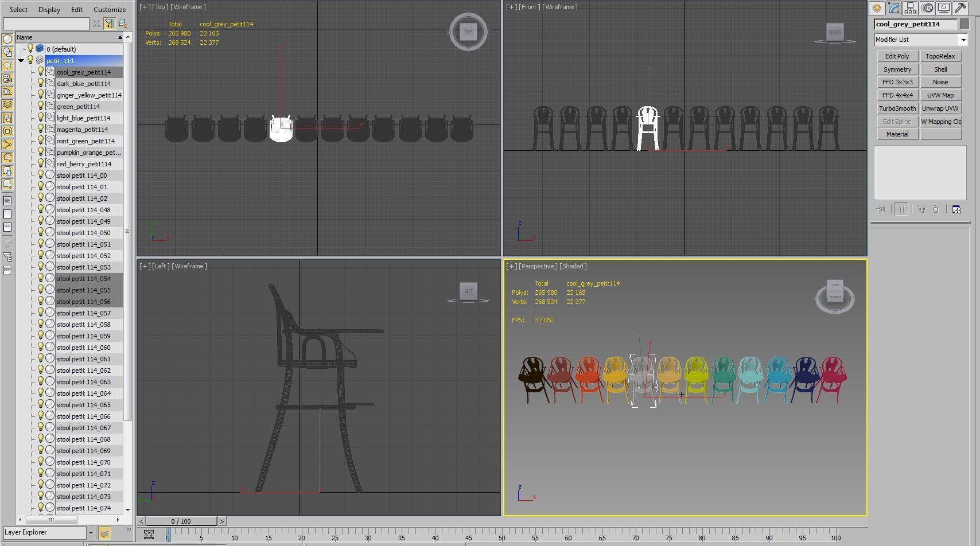Toggle Display Helpers filter in explorer

pyautogui.click(x=7, y=92)
